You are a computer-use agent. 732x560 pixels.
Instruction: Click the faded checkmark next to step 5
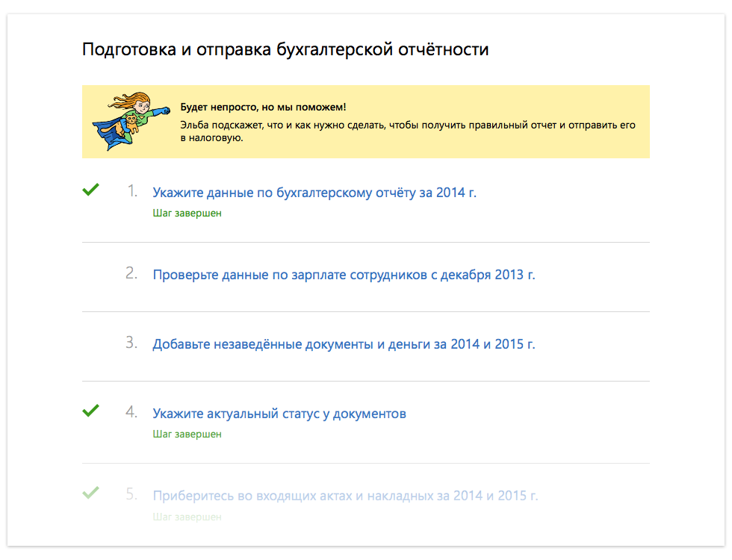point(90,492)
